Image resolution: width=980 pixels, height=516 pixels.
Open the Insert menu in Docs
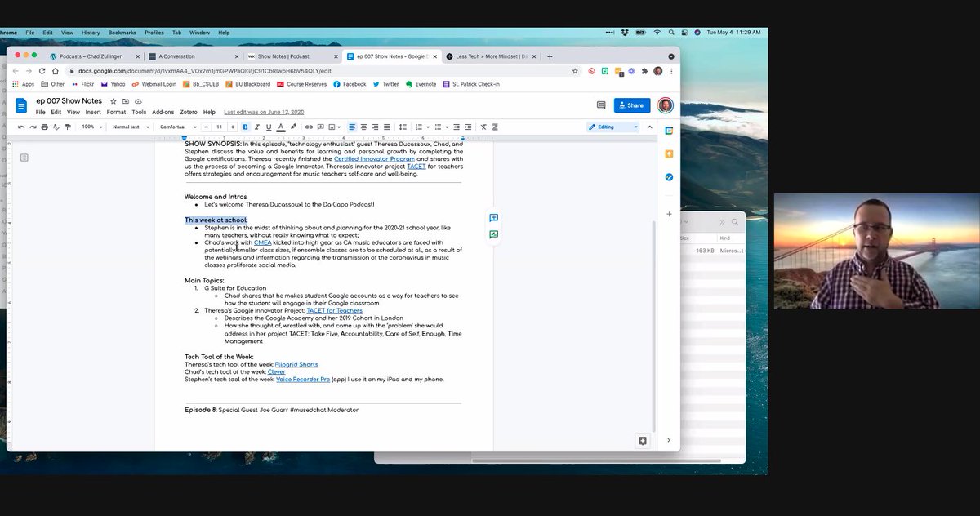pyautogui.click(x=93, y=112)
